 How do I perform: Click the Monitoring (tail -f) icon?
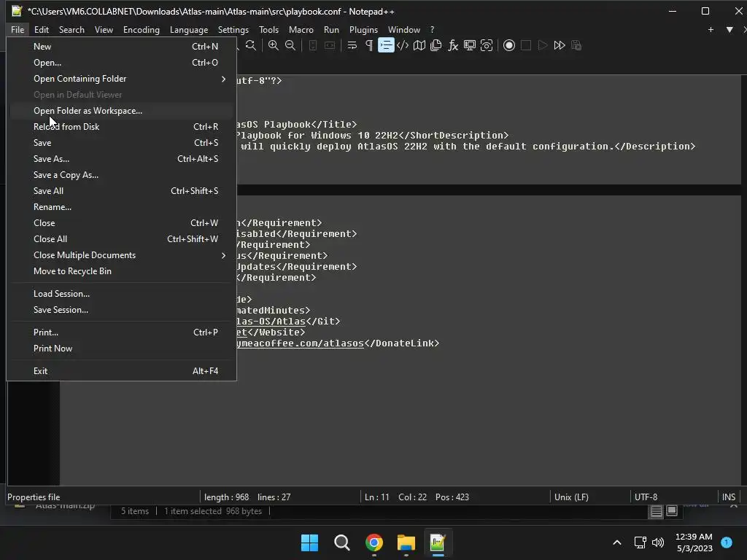click(487, 45)
